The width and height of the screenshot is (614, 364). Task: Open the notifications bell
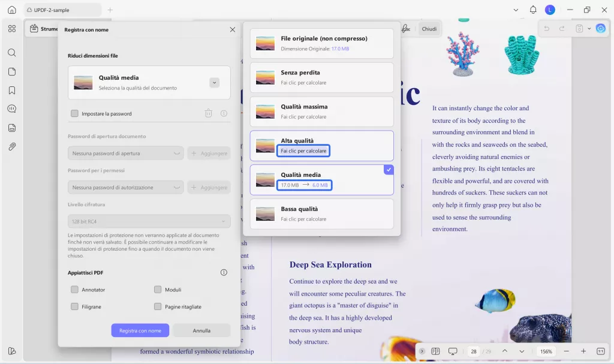pos(533,10)
